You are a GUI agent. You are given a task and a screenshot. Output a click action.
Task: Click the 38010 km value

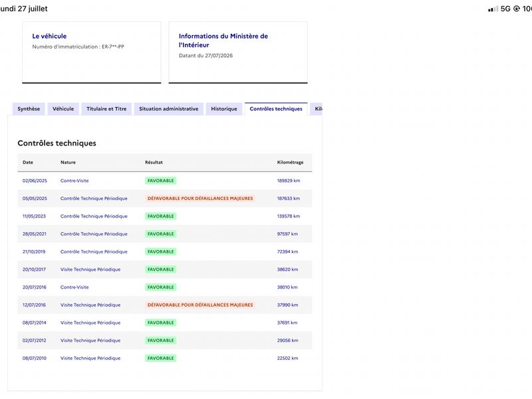(x=287, y=287)
